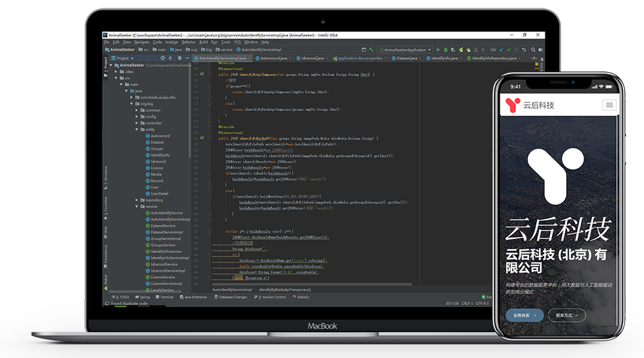Click the override gutter marker on line 121
This screenshot has height=358, width=644.
point(202,138)
